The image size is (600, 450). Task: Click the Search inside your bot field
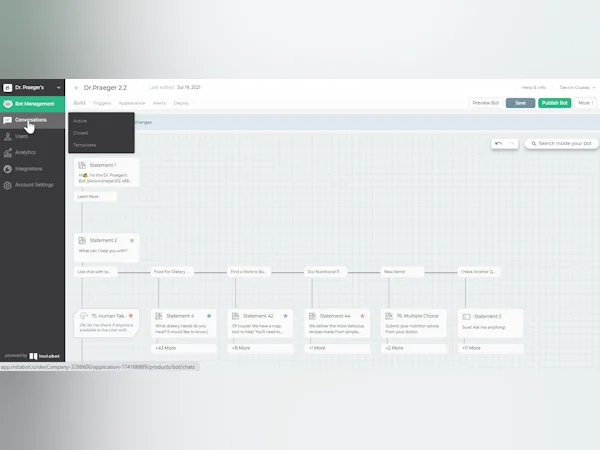pos(564,143)
